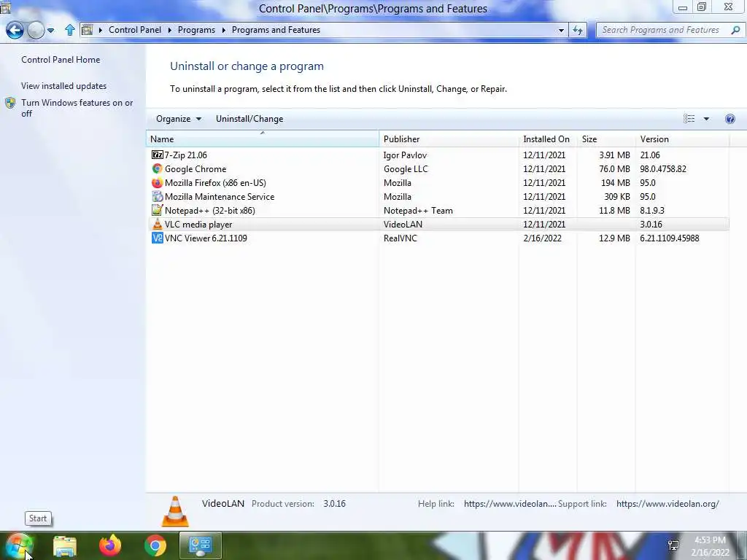Open the VideoLAN help link

coord(510,504)
